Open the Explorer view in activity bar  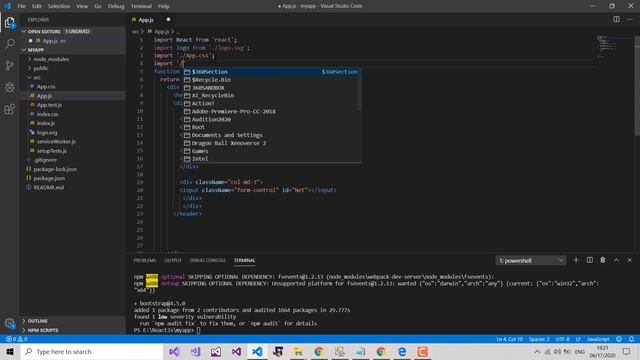tap(10, 22)
